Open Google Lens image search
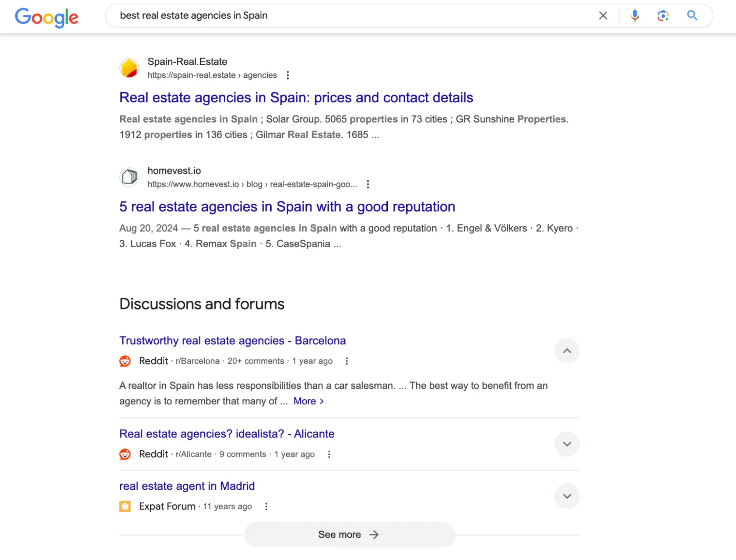The width and height of the screenshot is (736, 560). point(663,15)
